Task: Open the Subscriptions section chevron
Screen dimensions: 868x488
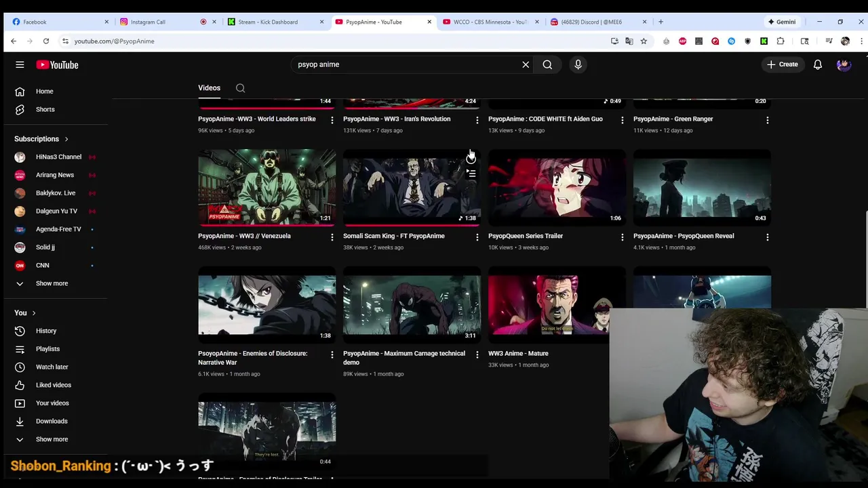Action: [x=66, y=139]
